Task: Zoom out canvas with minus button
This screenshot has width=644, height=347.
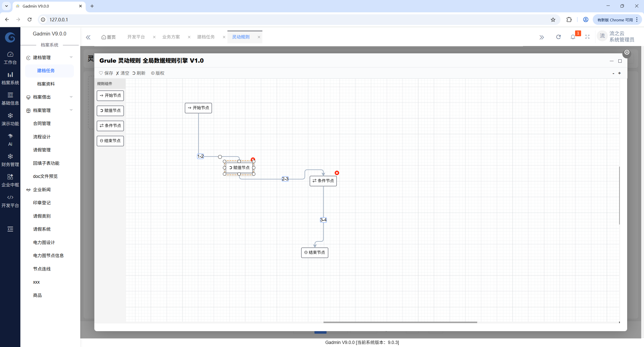Action: coord(613,73)
